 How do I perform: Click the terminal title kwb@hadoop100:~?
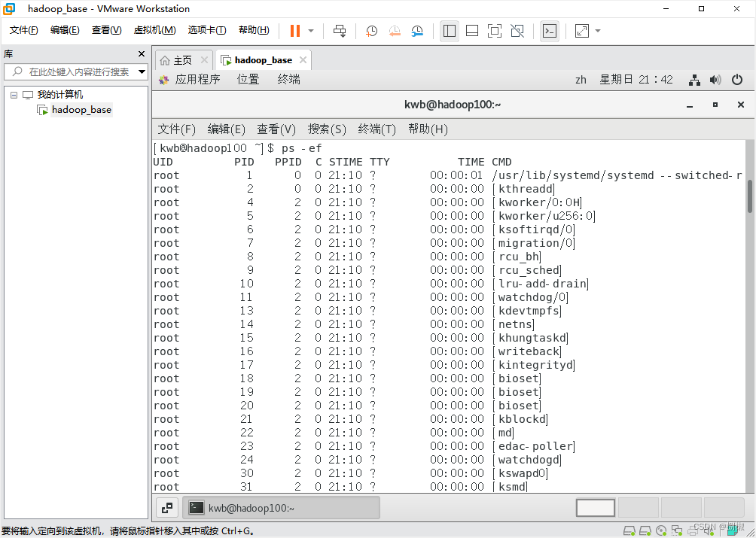tap(453, 105)
